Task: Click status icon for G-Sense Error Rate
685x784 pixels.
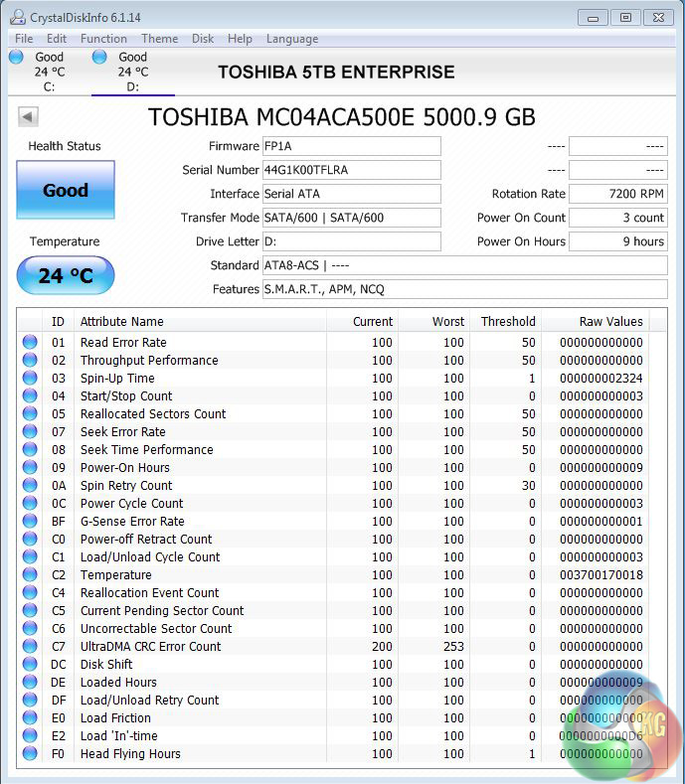Action: [x=30, y=521]
